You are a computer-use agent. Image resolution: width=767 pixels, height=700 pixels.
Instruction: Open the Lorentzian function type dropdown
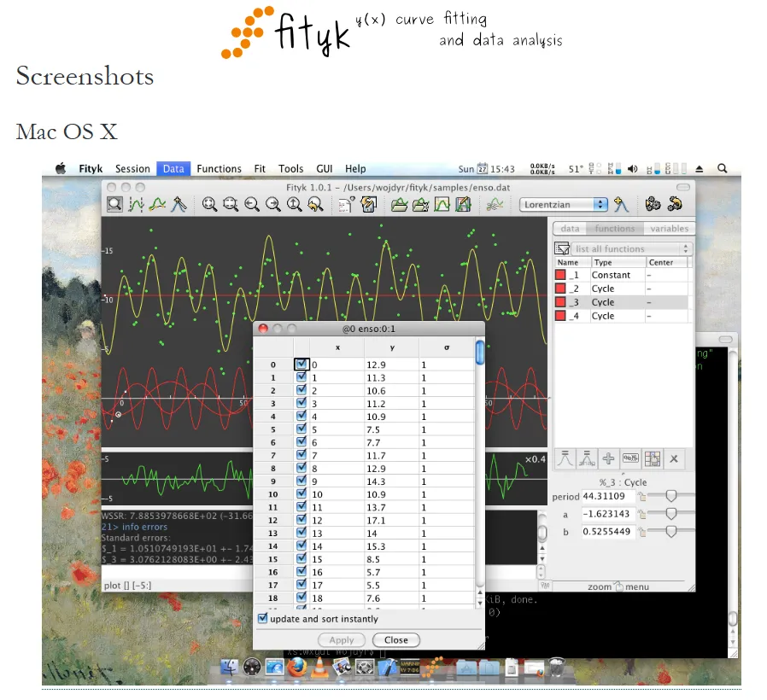(564, 204)
